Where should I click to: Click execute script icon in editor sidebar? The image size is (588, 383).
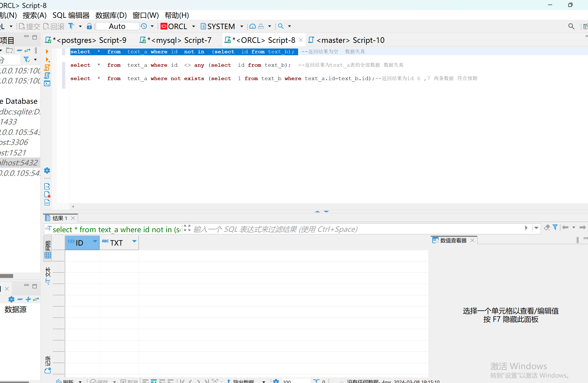47,67
